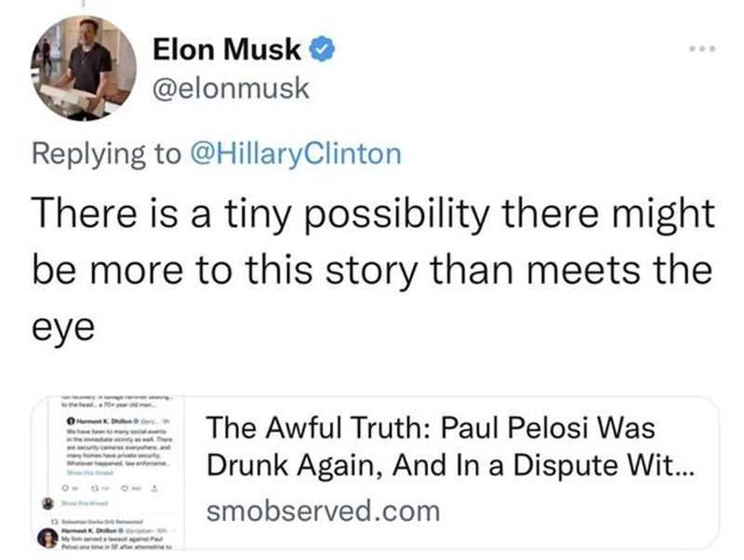Click the second Show this thread link

84,502
